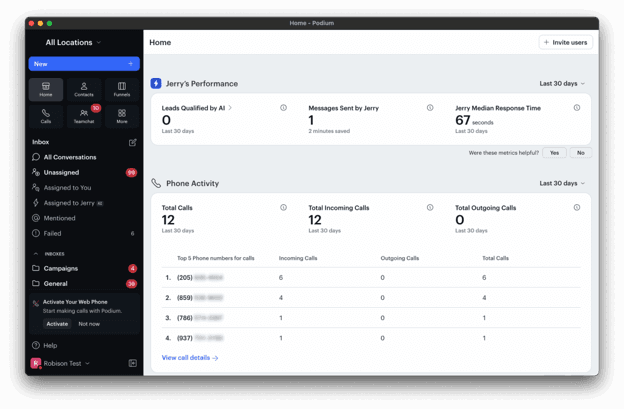This screenshot has width=624, height=409.
Task: Open the Calls section
Action: point(46,117)
